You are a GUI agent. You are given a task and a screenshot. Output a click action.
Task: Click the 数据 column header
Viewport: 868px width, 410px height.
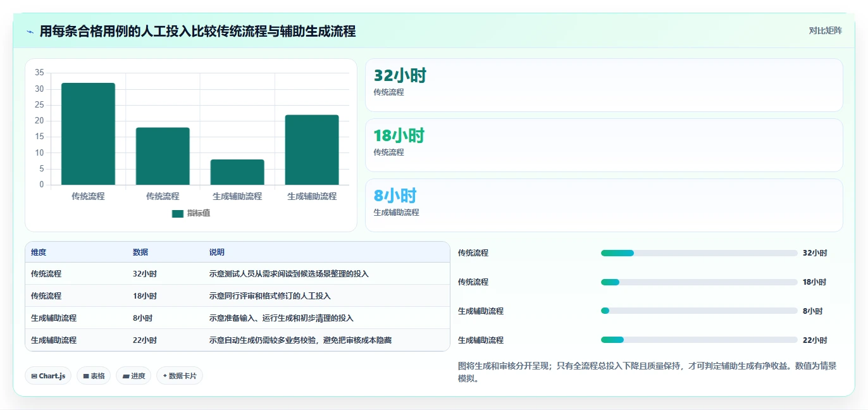[x=140, y=252]
